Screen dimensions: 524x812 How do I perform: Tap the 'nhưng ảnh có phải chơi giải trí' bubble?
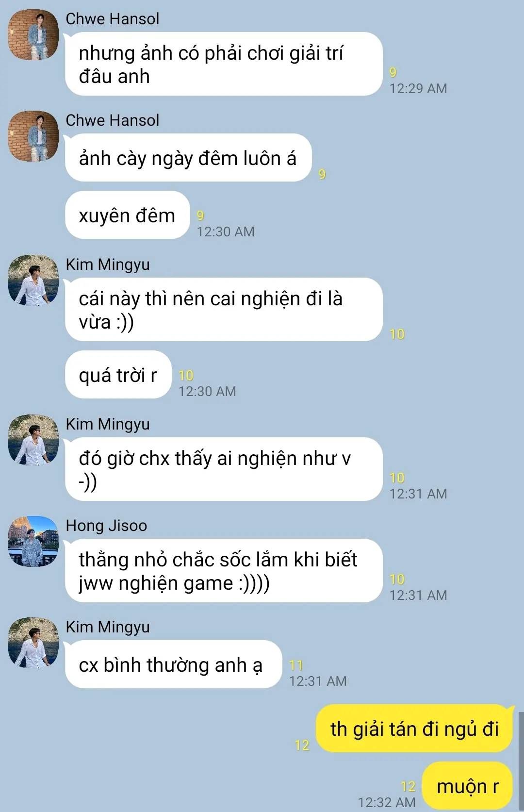tap(224, 64)
